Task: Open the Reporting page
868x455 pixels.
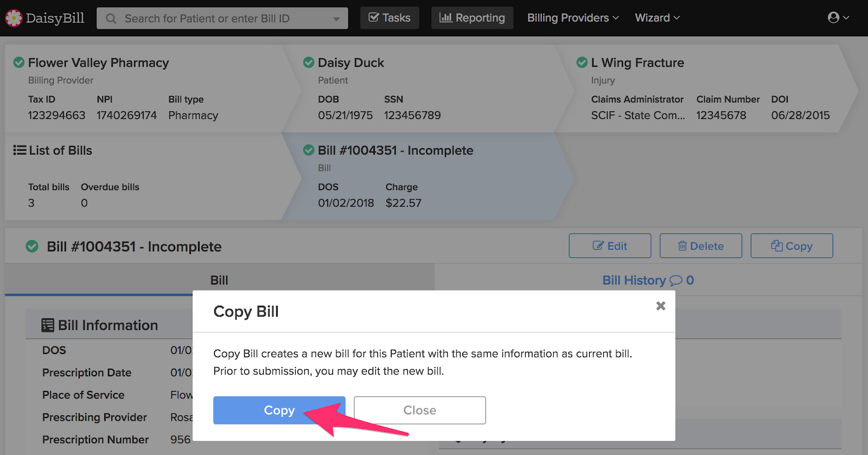Action: 472,18
